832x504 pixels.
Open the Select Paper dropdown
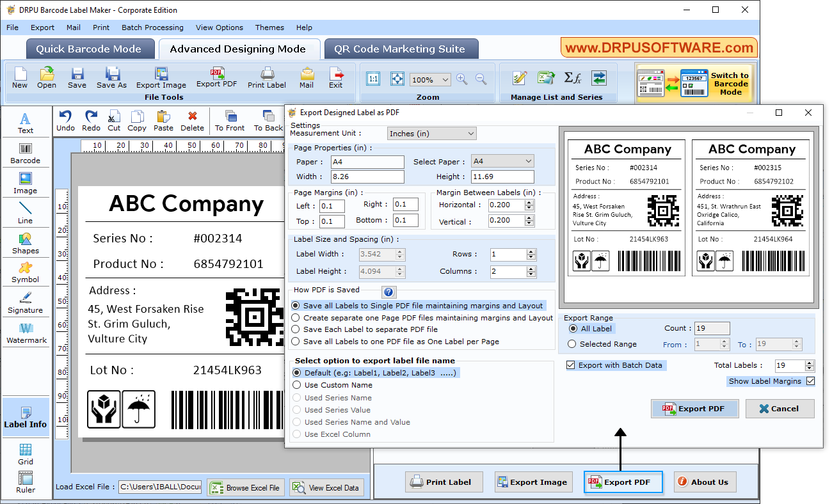(x=502, y=161)
